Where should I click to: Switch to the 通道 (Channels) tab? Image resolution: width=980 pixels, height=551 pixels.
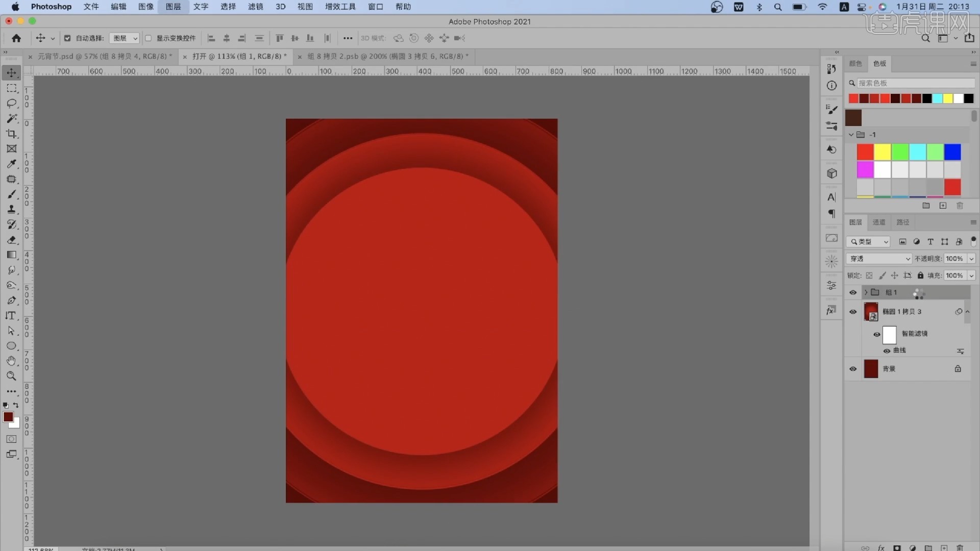point(879,222)
